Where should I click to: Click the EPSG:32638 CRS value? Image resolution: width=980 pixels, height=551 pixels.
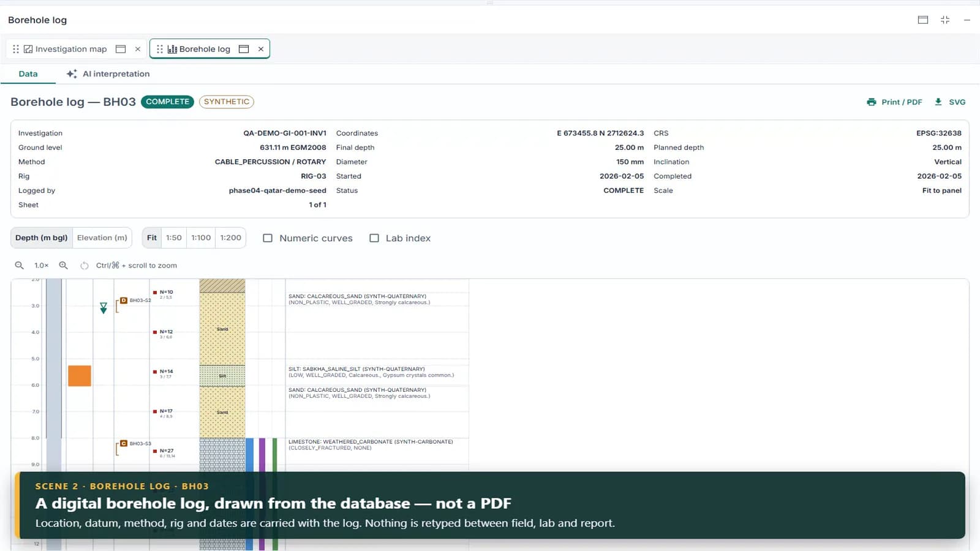pos(939,133)
